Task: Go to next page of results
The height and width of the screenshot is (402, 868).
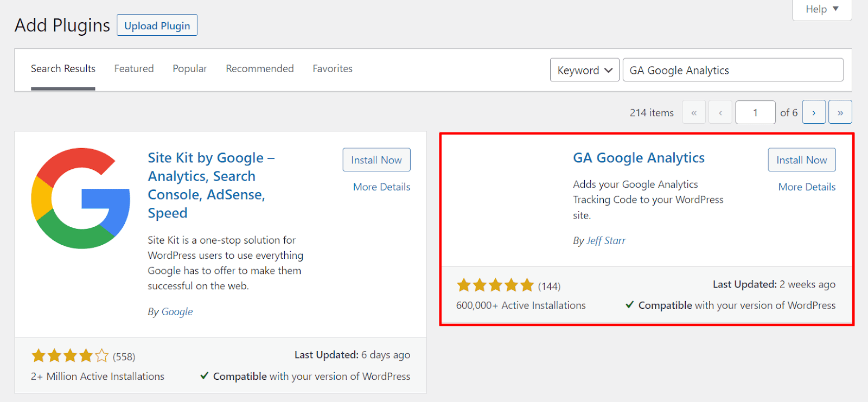Action: (x=814, y=112)
